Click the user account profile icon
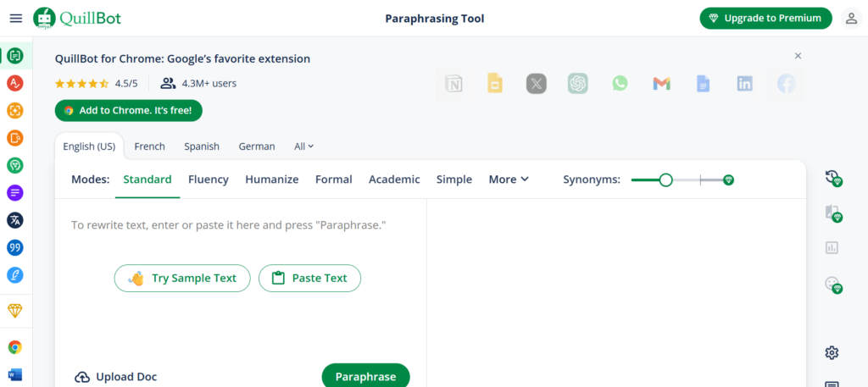The height and width of the screenshot is (387, 868). 851,19
